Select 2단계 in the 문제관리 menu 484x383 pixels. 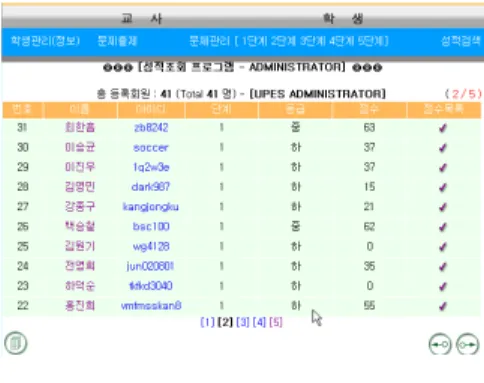point(283,41)
